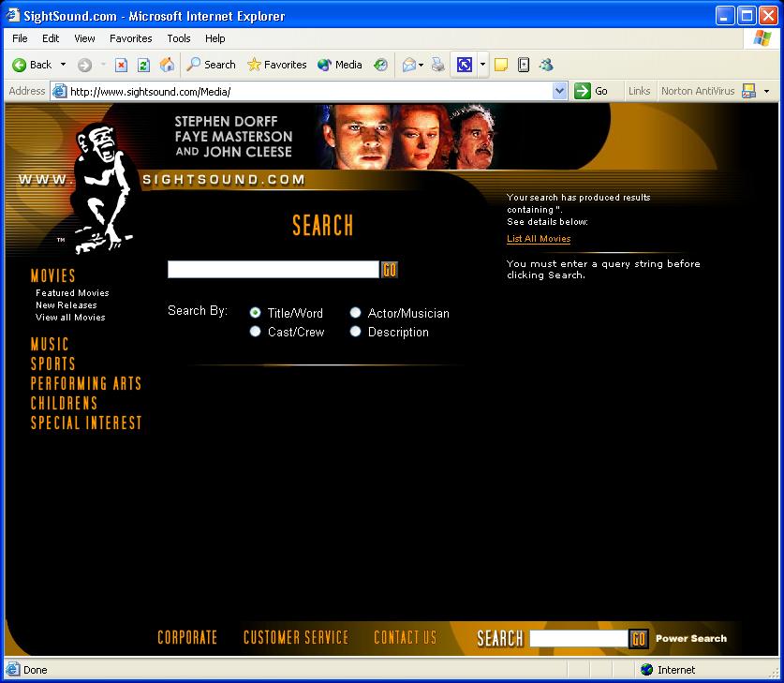Expand the Forward button history arrow

103,65
